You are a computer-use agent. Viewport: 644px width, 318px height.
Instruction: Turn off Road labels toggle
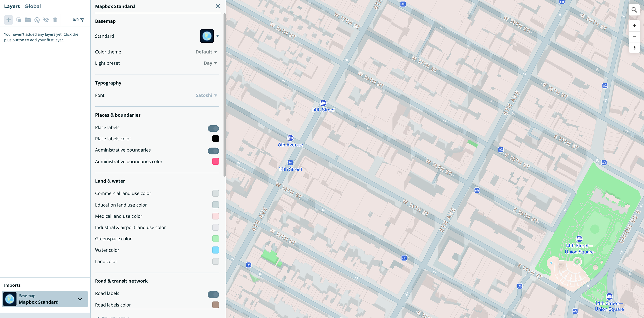213,294
